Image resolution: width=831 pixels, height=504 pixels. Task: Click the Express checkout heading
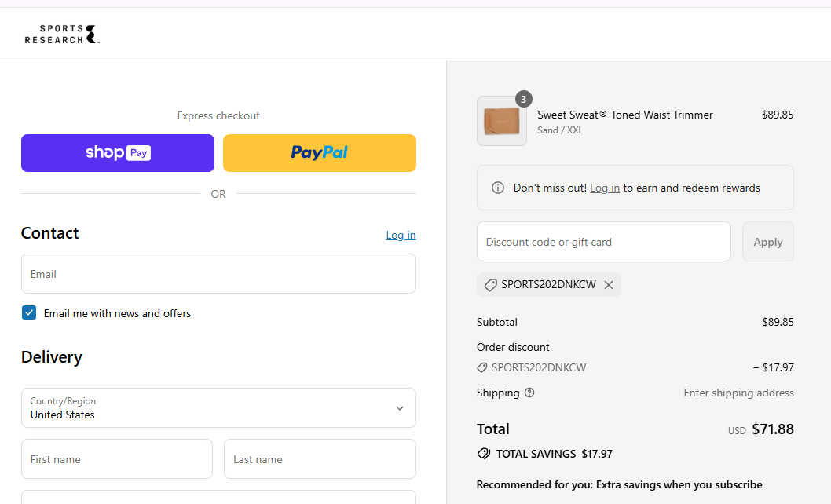(218, 115)
